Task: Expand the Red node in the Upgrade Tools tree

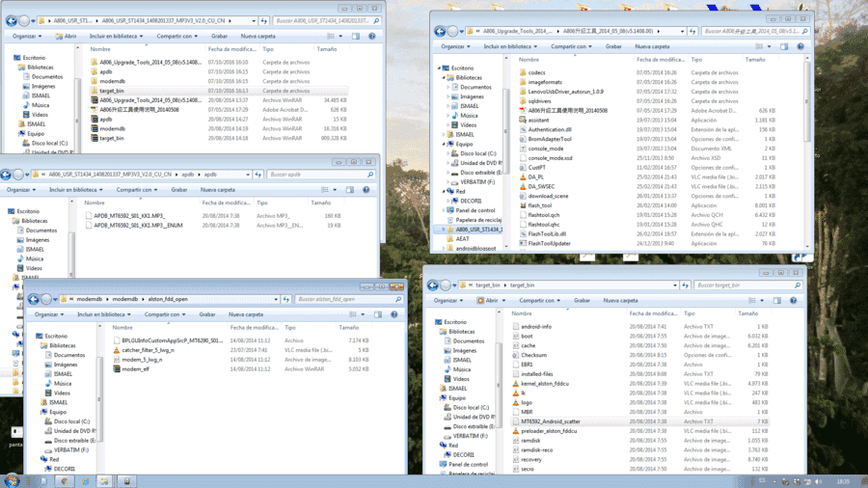Action: pos(445,191)
